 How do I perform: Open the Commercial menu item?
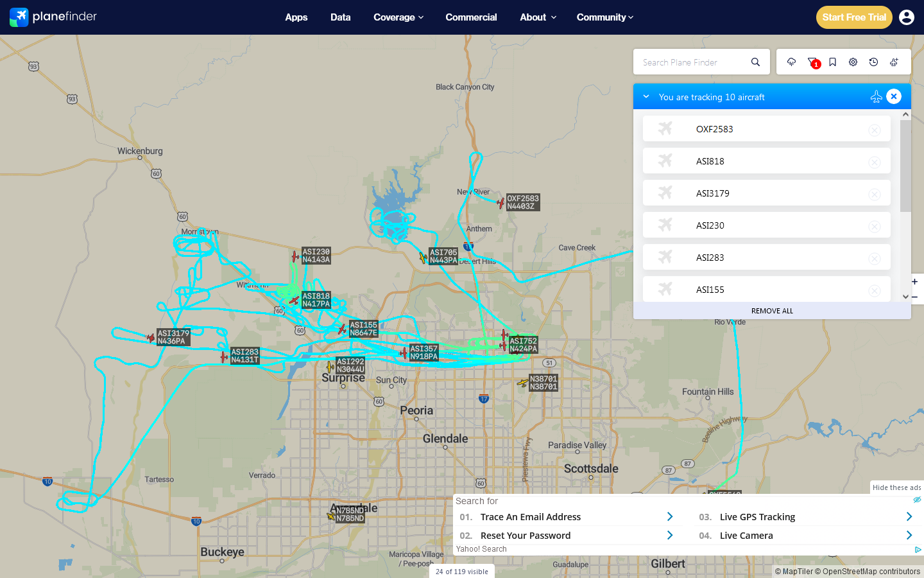click(x=471, y=17)
